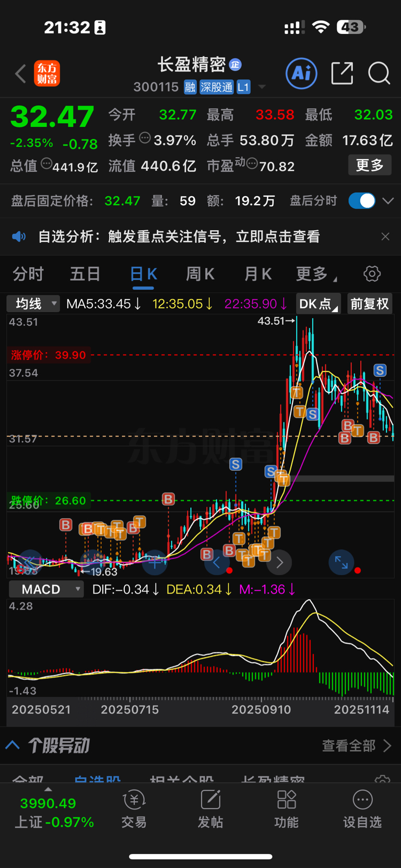Tap the 前复权 adjustment button
The height and width of the screenshot is (868, 401).
[x=370, y=304]
